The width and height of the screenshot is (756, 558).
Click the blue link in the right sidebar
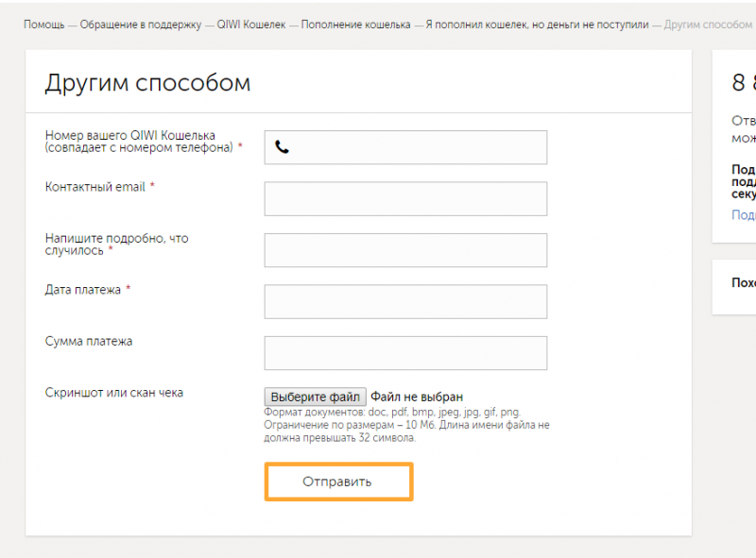[744, 215]
